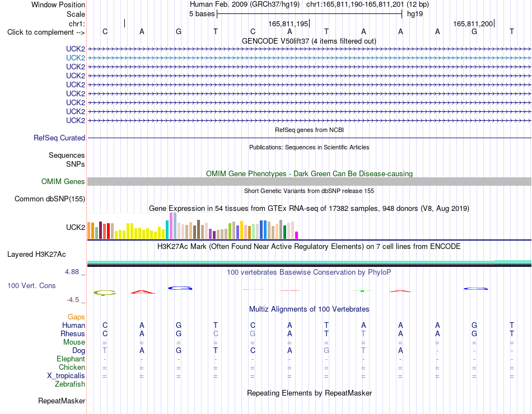Click the 165,811,195 position marker

tap(288, 23)
